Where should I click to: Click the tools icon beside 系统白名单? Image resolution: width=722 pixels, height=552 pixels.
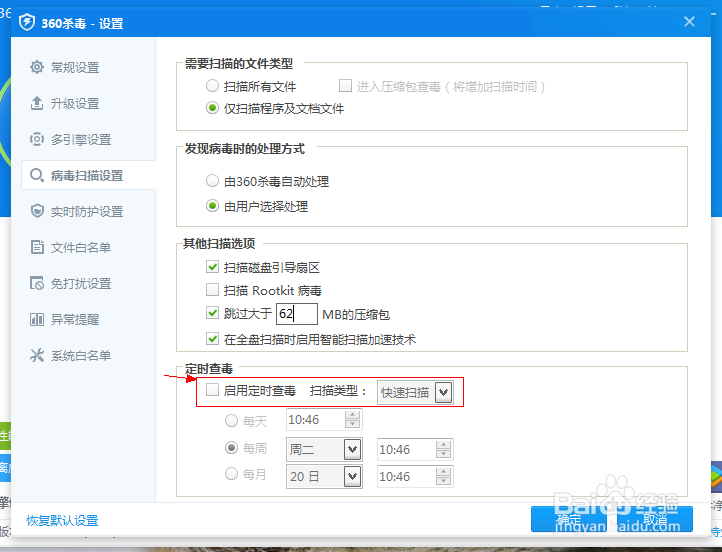[37, 355]
